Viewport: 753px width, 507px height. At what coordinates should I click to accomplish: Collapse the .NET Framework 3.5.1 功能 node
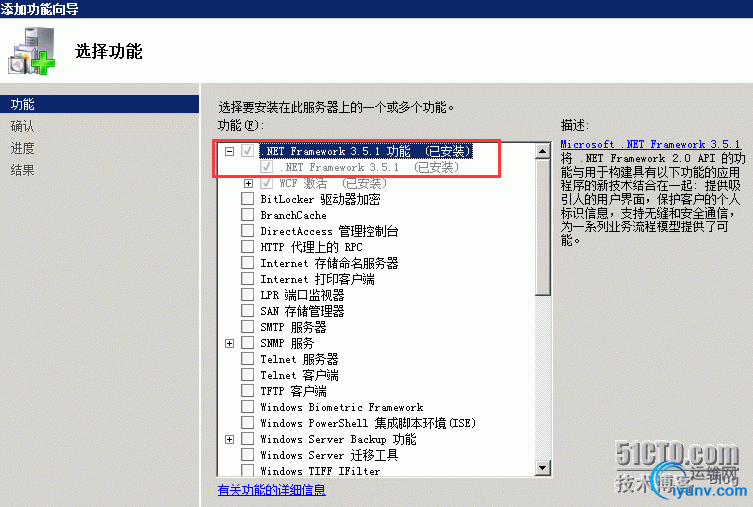(x=230, y=152)
